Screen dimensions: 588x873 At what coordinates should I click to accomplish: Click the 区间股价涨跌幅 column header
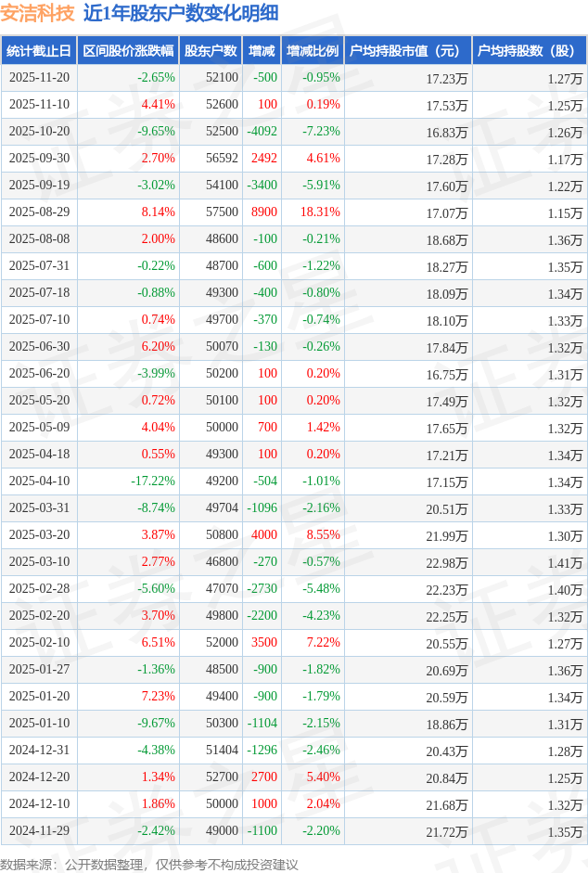(127, 51)
